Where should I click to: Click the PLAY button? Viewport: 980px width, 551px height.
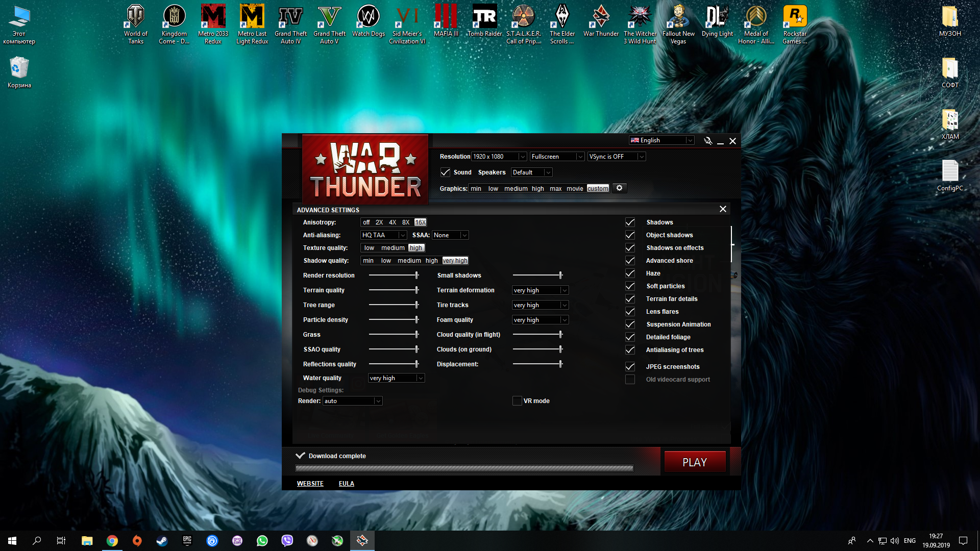tap(695, 462)
